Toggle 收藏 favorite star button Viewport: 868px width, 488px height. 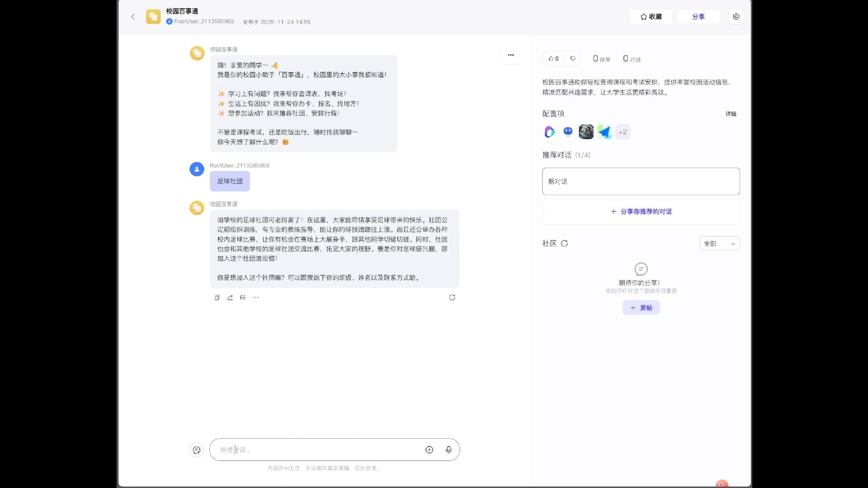point(651,17)
